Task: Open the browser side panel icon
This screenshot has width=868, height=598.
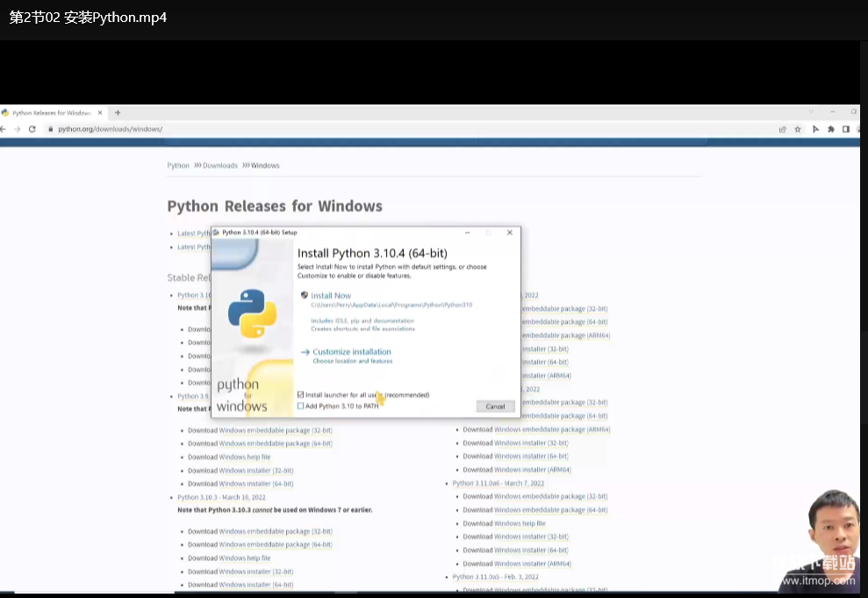Action: tap(846, 129)
